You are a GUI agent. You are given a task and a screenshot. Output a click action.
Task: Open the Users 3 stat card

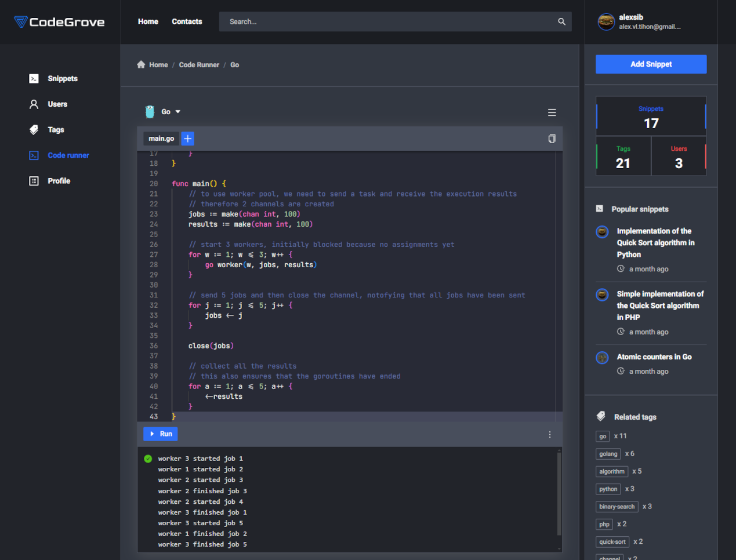(679, 157)
